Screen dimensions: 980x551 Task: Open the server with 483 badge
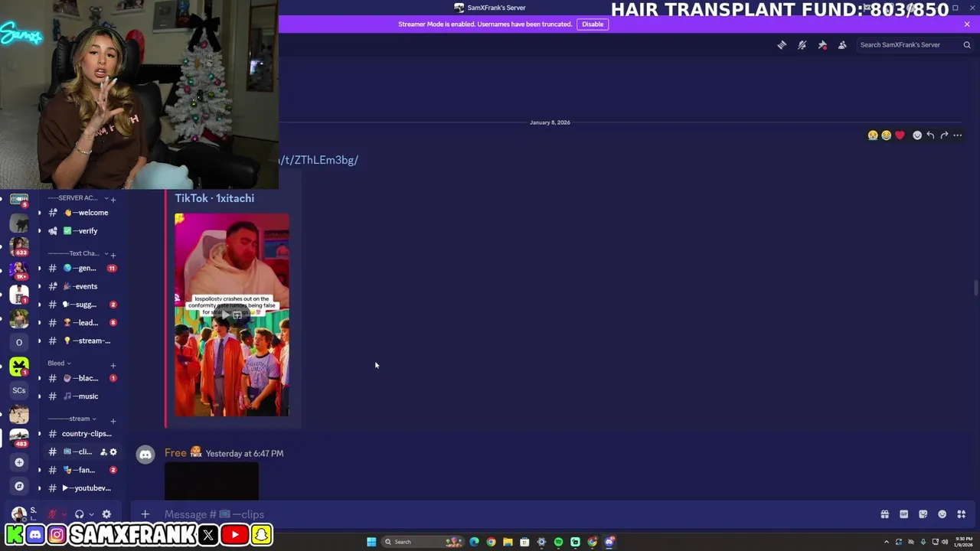[19, 437]
